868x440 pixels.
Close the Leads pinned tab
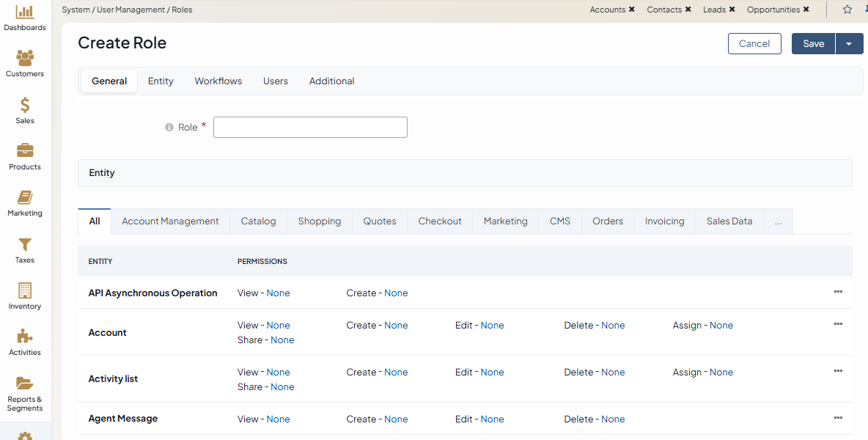point(732,10)
